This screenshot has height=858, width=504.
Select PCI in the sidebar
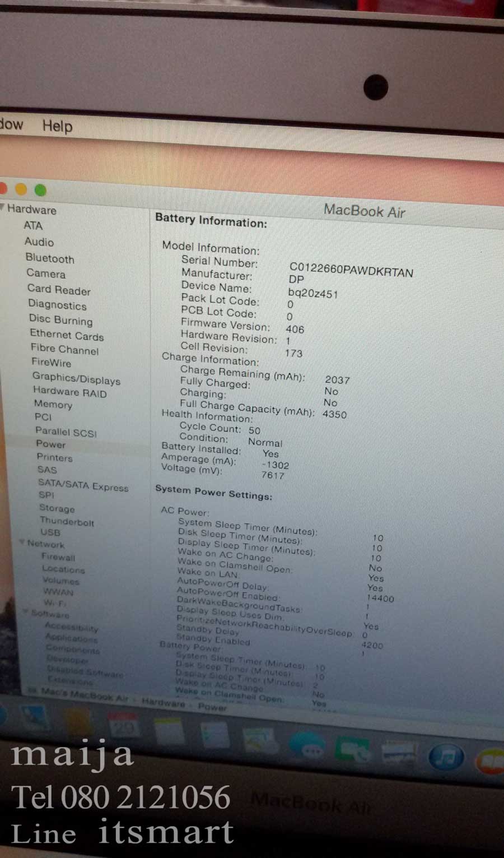pos(43,416)
